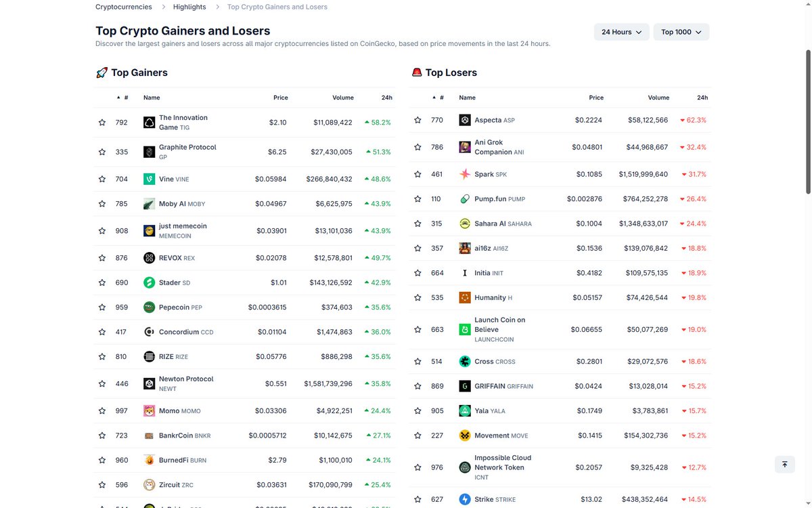Open the Initia coin link
This screenshot has height=508, width=812.
coord(489,273)
